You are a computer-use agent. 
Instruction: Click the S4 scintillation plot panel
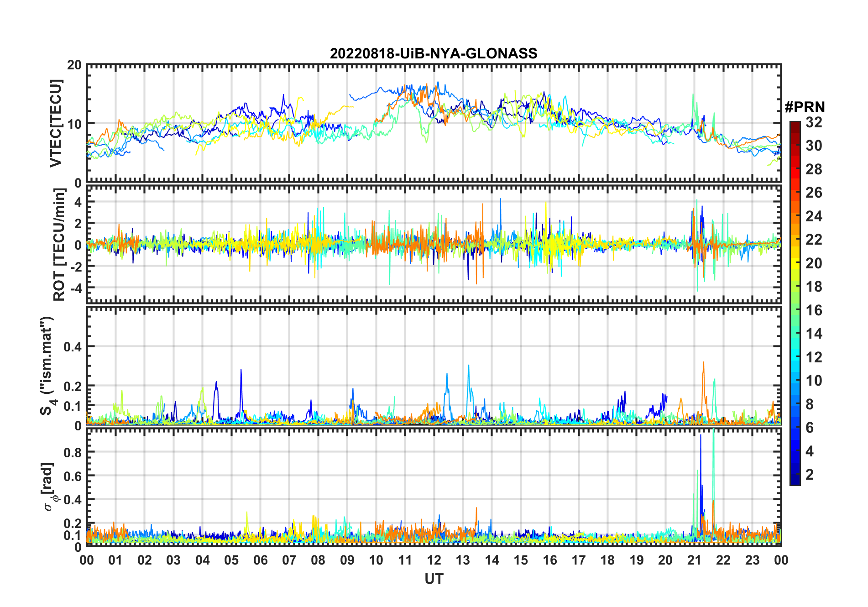coord(434,366)
